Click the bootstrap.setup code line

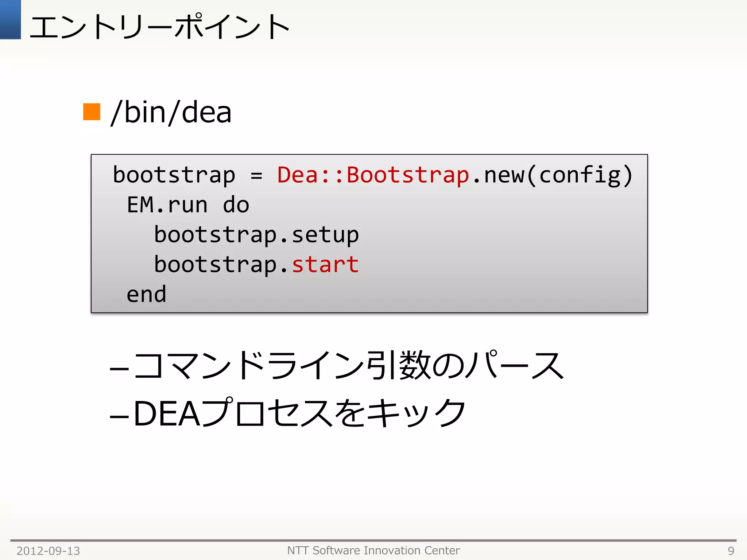pyautogui.click(x=256, y=234)
